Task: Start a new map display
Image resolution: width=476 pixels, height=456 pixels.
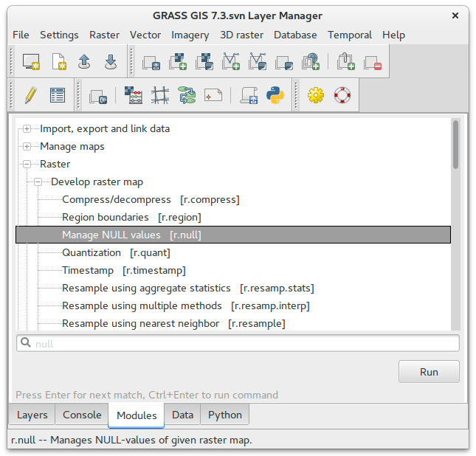Action: pyautogui.click(x=31, y=62)
